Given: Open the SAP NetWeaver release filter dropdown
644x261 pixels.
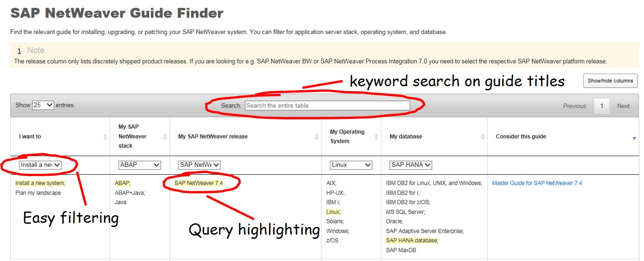Looking at the screenshot, I should pos(199,165).
